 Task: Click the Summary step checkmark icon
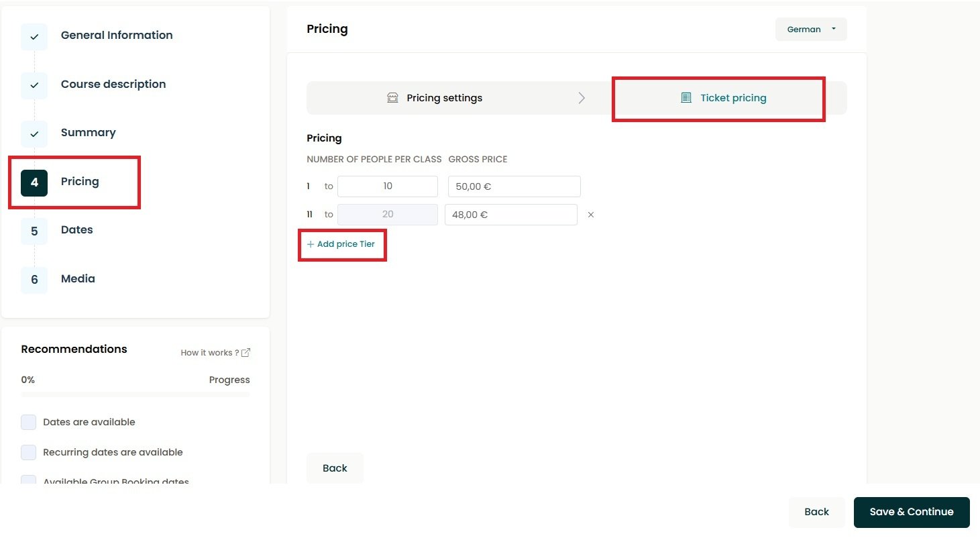coord(34,134)
